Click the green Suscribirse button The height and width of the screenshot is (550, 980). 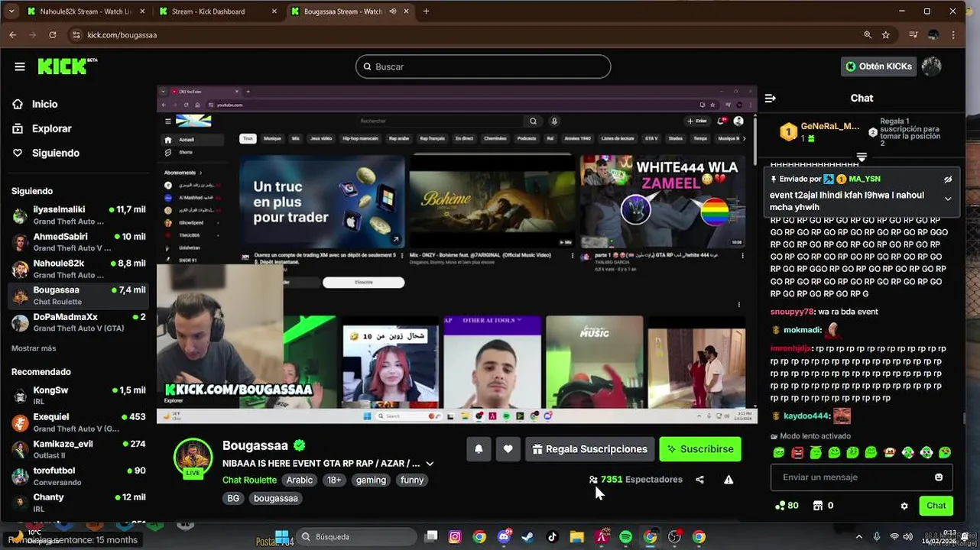point(700,449)
